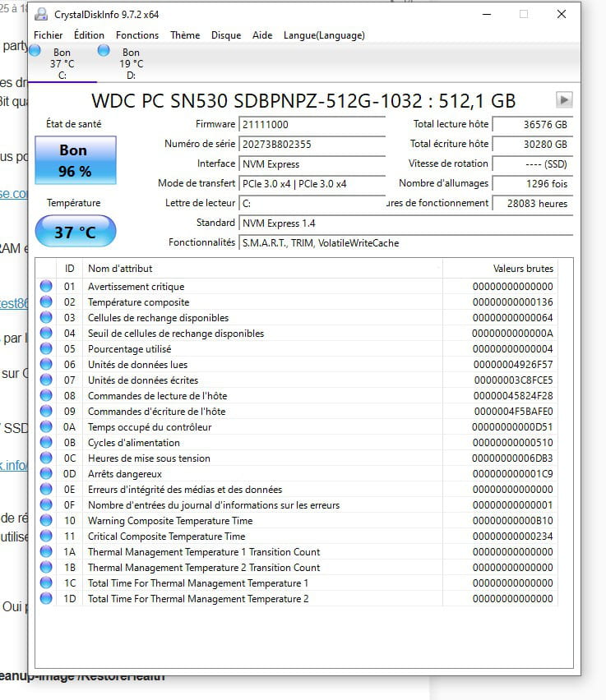Image resolution: width=606 pixels, height=700 pixels.
Task: Select drive D: status icon
Action: coord(104,51)
